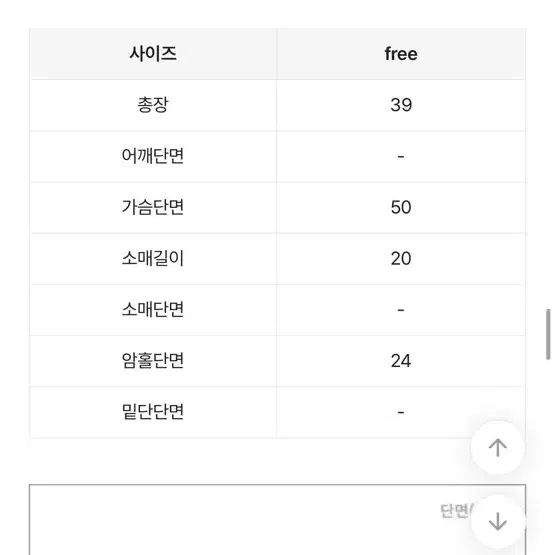Click the 암홀단면 row label
555x555 pixels.
click(x=153, y=361)
